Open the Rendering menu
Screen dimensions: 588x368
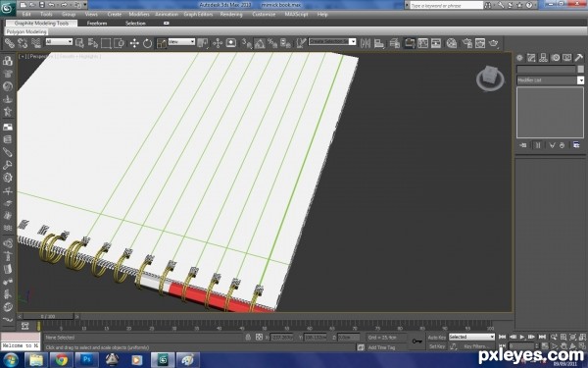pos(231,14)
